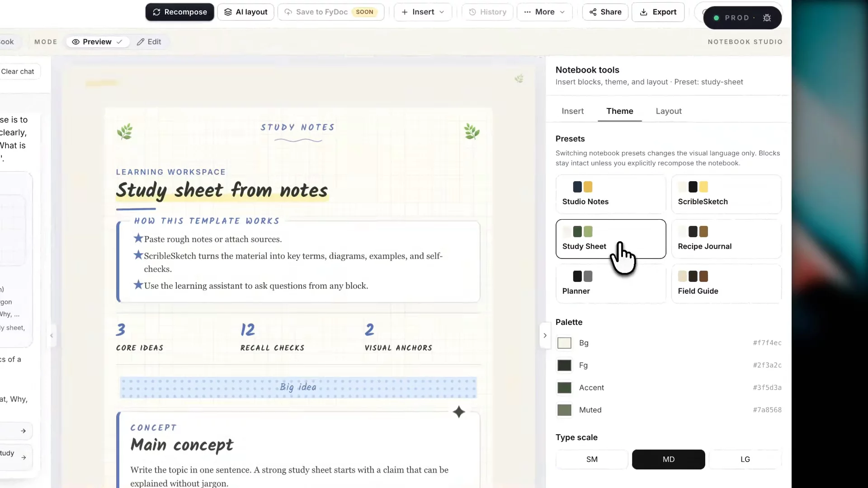Open the Insert dropdown in toolbar
This screenshot has width=868, height=488.
tap(423, 12)
